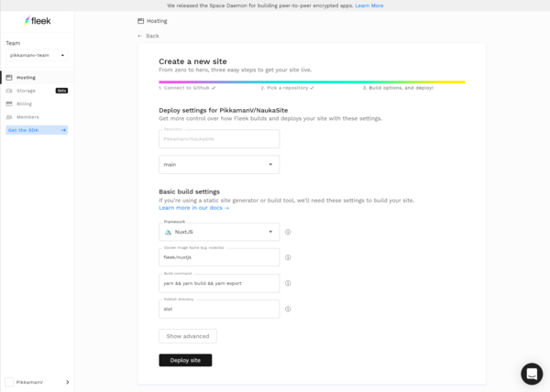This screenshot has height=392, width=550.
Task: Click info icon next to Build command
Action: point(288,283)
